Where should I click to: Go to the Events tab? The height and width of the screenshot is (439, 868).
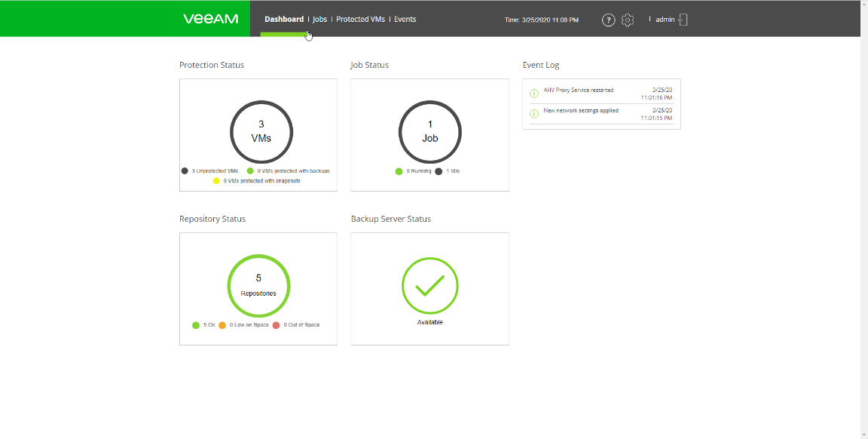[x=405, y=20]
